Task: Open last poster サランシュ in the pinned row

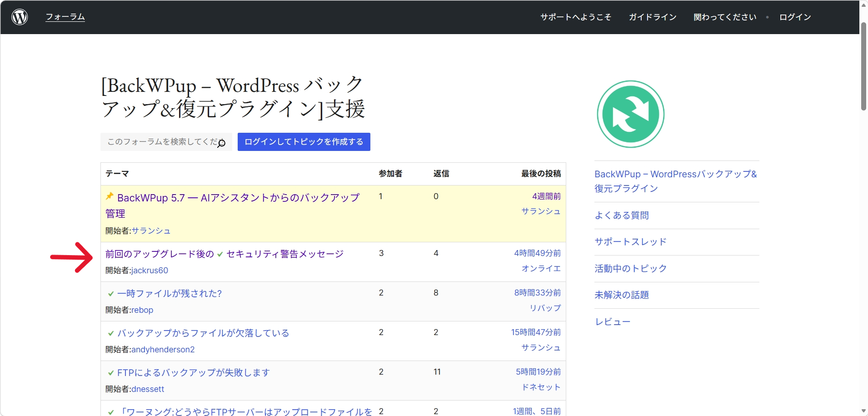Action: click(541, 211)
